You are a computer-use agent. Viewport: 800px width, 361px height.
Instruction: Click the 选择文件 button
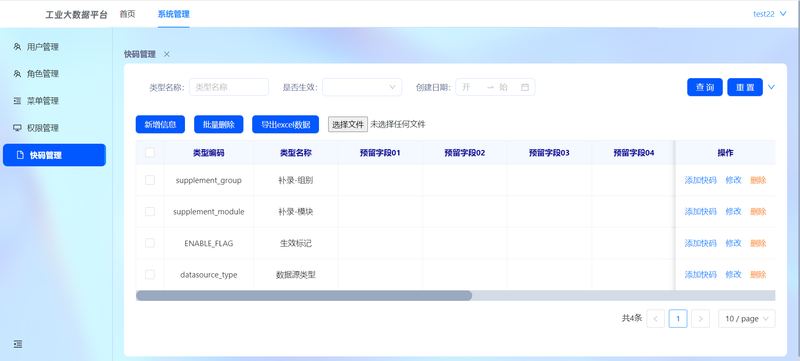(348, 124)
